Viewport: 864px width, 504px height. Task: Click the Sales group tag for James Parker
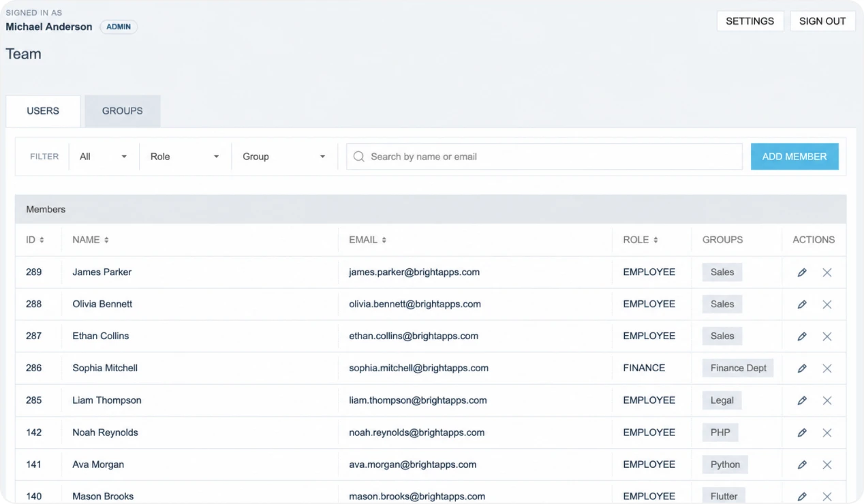722,272
